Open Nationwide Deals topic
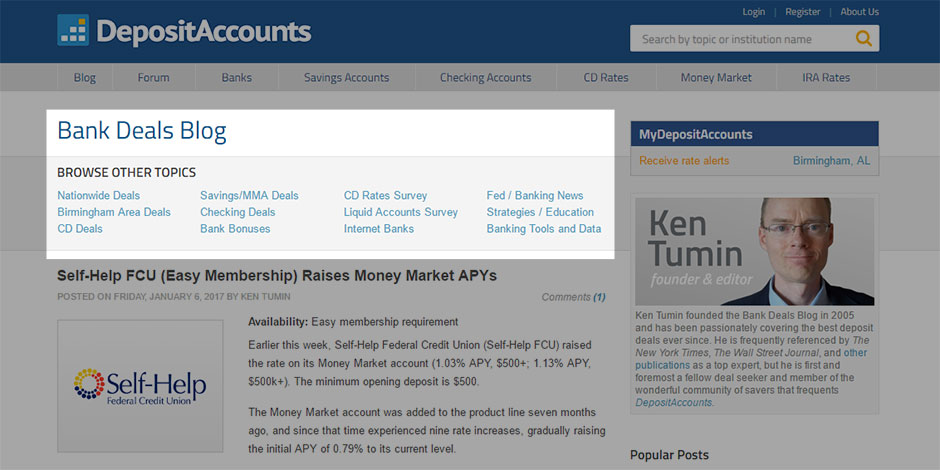Screen dimensions: 940x470 pos(98,195)
